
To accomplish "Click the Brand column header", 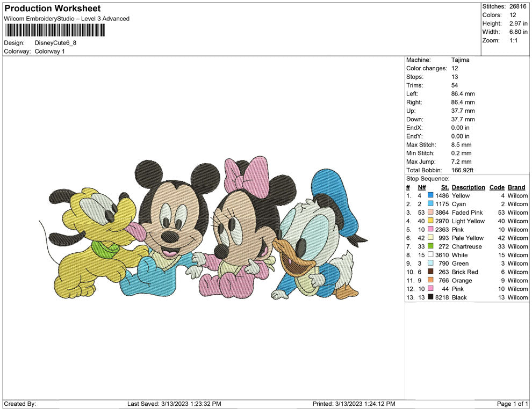I will pyautogui.click(x=516, y=187).
